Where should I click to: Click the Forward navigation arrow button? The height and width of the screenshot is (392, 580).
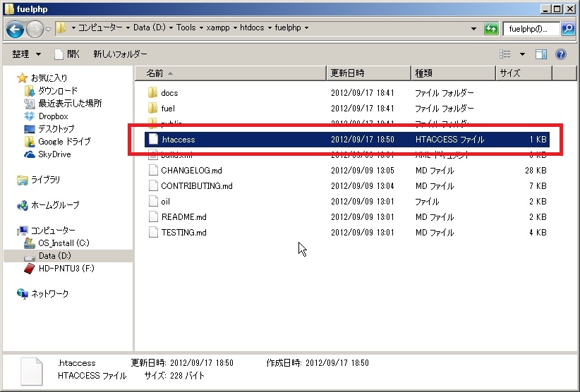35,29
